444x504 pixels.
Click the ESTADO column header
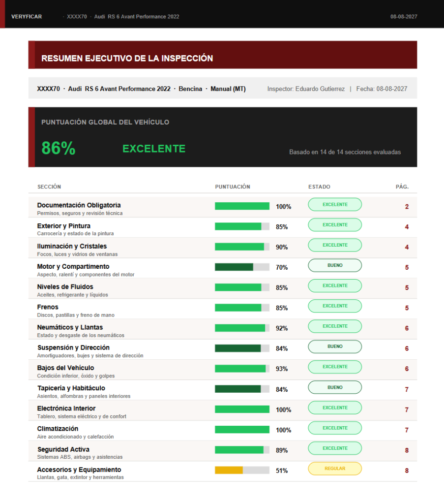319,187
